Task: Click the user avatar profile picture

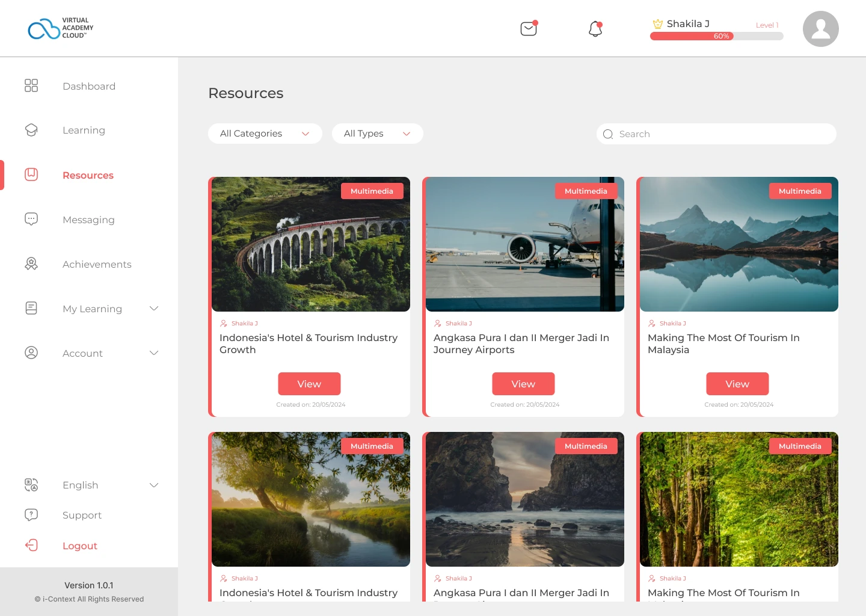Action: tap(820, 29)
